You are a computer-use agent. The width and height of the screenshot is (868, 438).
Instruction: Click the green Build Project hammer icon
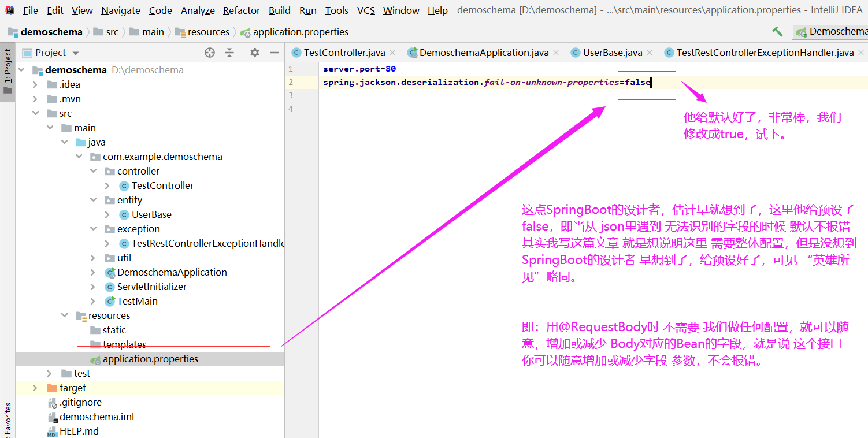(777, 32)
